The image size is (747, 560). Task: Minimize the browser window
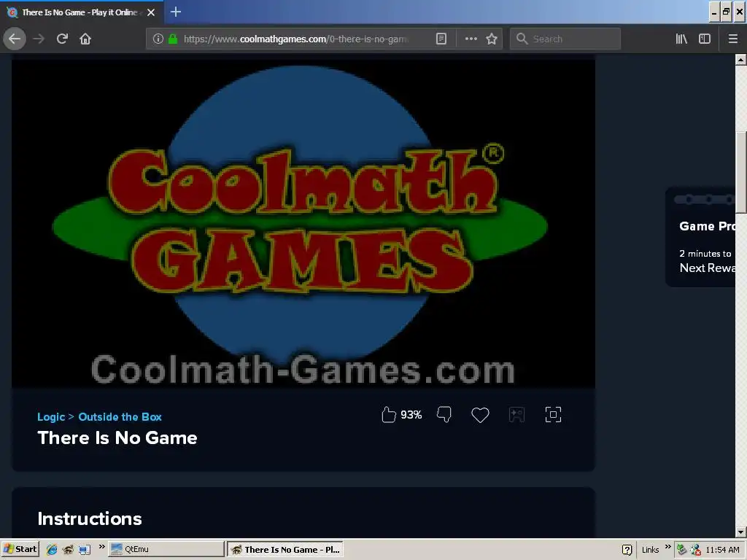tap(714, 12)
